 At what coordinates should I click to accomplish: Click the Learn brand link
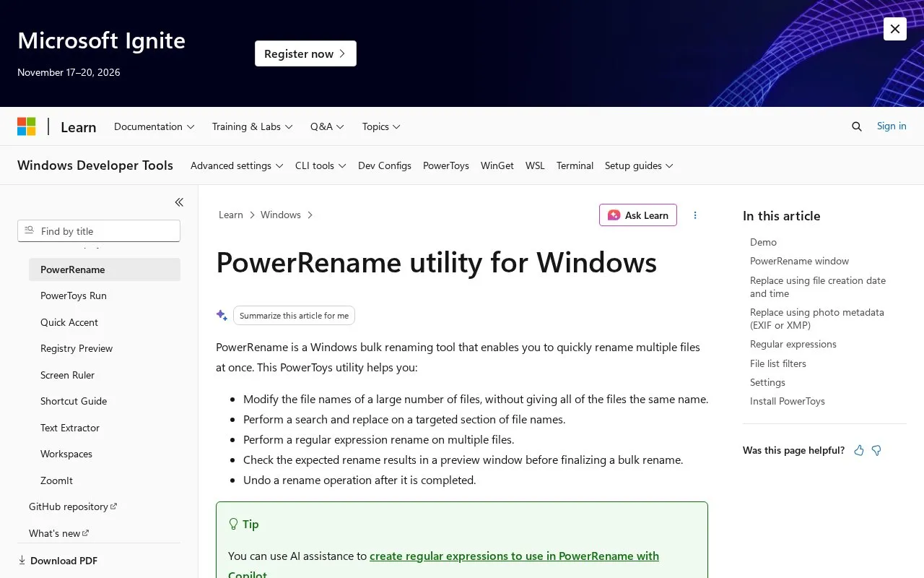tap(79, 127)
